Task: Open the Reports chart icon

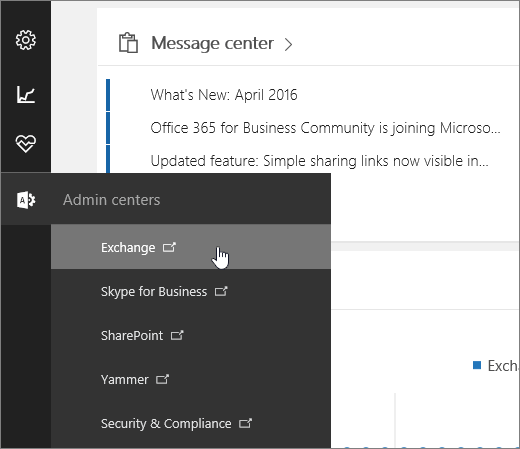Action: [x=26, y=94]
